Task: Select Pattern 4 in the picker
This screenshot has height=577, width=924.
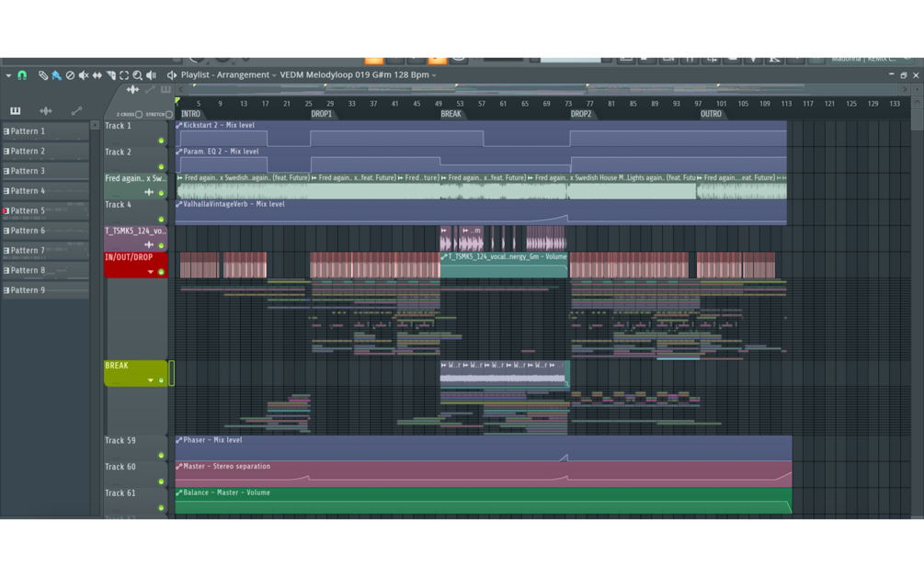Action: coord(45,191)
